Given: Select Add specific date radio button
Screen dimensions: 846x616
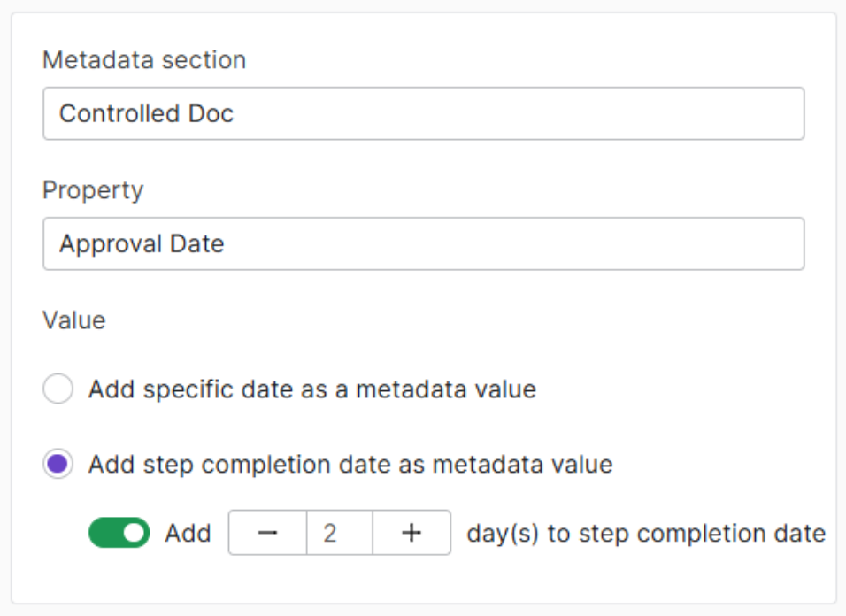Looking at the screenshot, I should pos(58,389).
